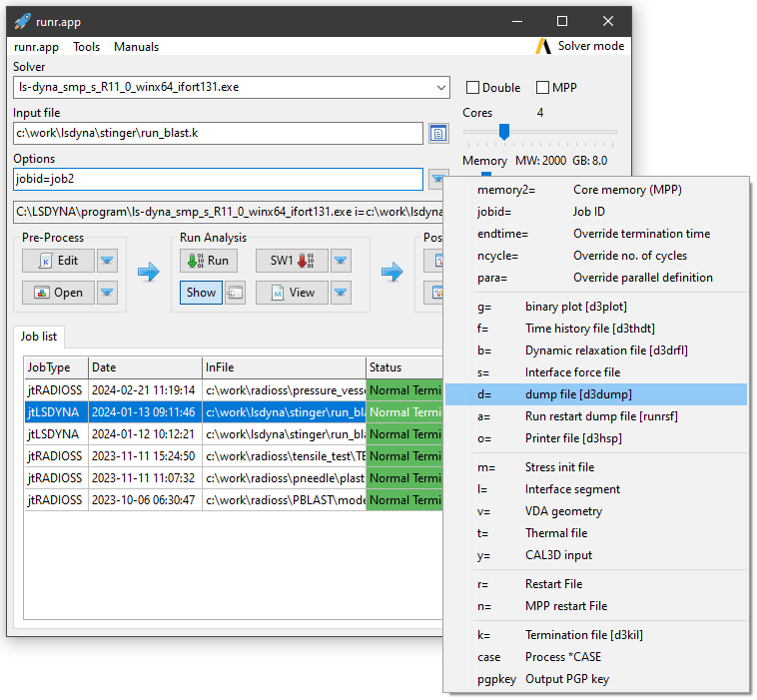This screenshot has width=757, height=700.
Task: Select job dated 2024-01-13 09:11:46
Action: 234,412
